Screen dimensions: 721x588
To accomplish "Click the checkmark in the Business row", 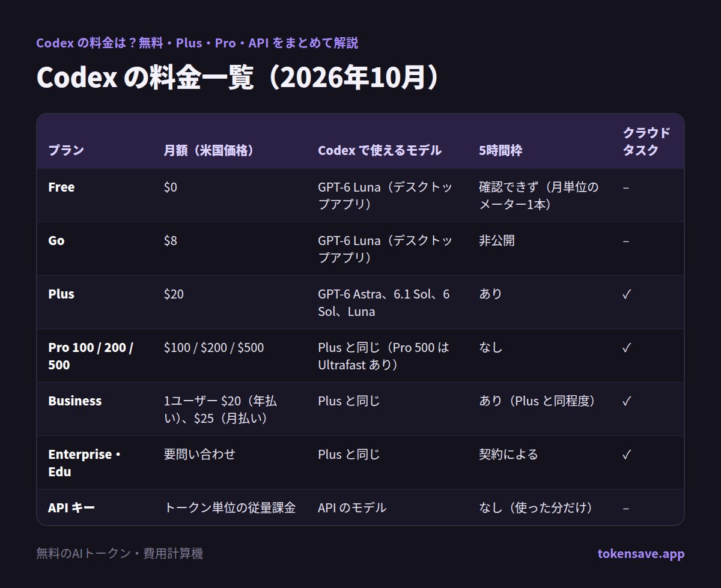I will tap(627, 401).
